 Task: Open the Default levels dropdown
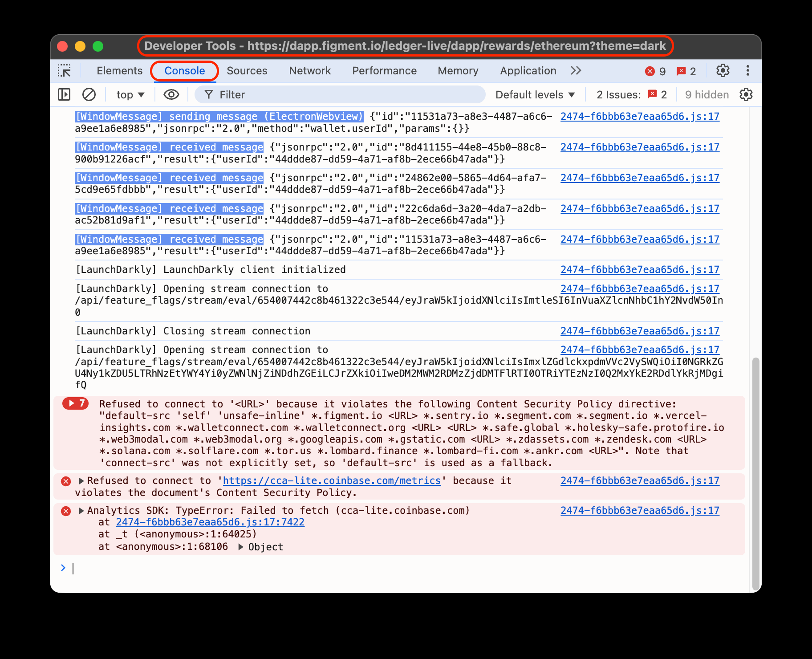[x=535, y=95]
